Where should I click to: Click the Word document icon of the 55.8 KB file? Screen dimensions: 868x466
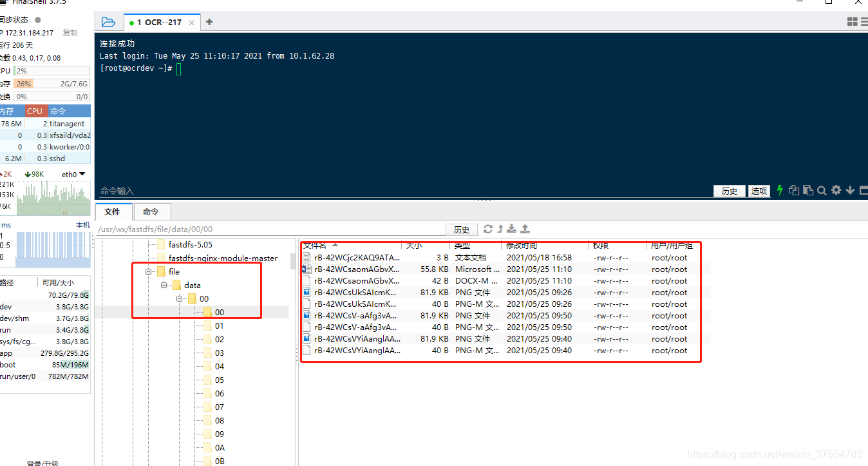click(307, 269)
